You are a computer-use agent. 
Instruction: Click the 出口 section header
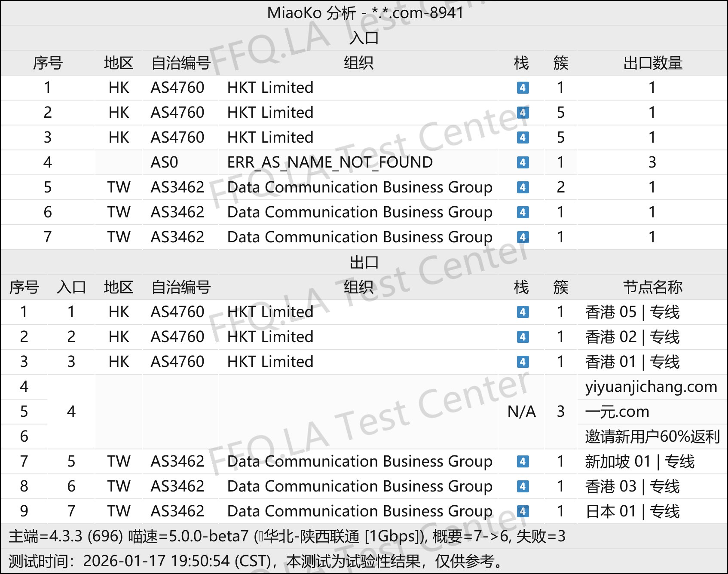point(364,262)
